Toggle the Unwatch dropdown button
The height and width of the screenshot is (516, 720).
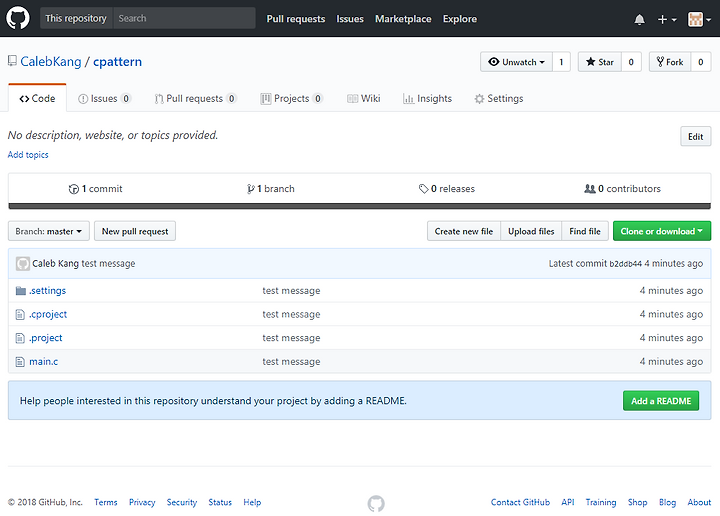click(516, 62)
